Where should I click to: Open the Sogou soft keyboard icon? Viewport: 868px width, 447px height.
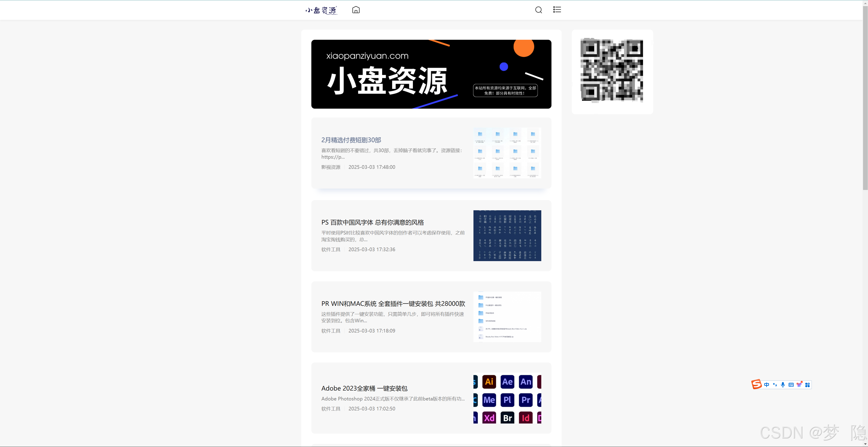coord(791,385)
